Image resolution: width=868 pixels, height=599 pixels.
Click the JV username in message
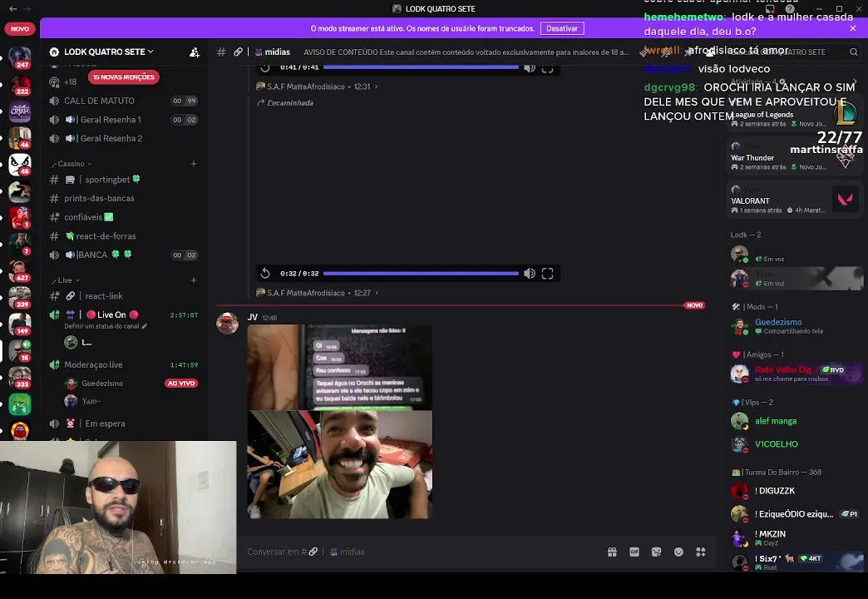(253, 318)
